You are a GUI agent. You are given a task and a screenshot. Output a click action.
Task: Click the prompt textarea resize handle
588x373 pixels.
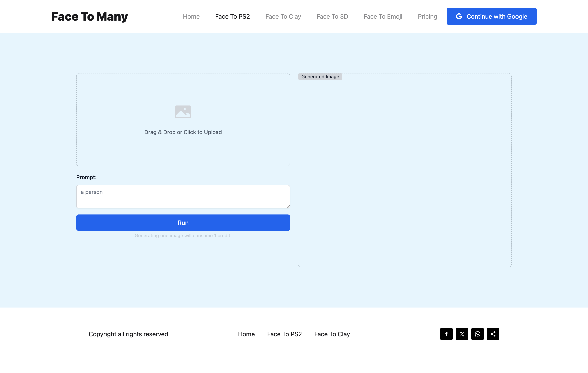coord(288,206)
